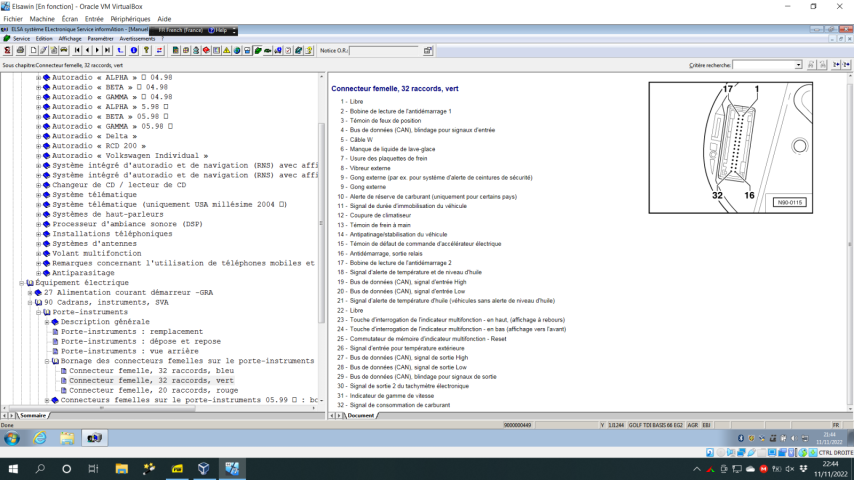This screenshot has width=854, height=480.
Task: Click the small green car toolbar icon
Action: click(267, 50)
